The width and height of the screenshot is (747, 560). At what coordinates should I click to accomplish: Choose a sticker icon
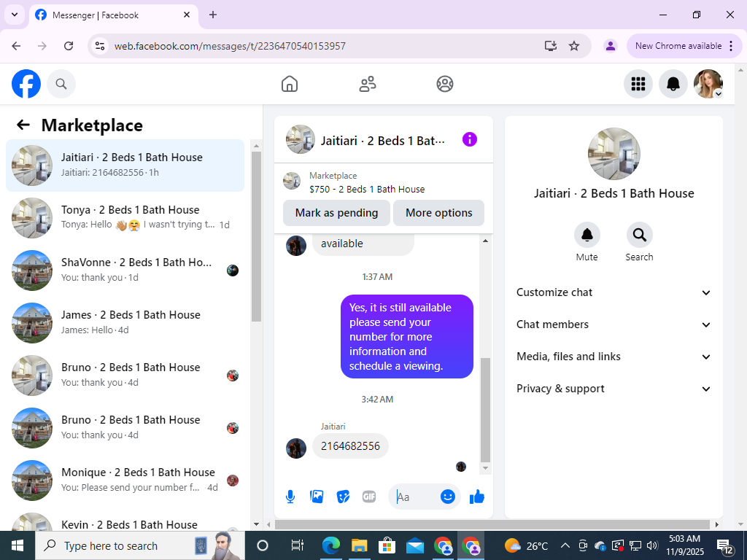343,497
